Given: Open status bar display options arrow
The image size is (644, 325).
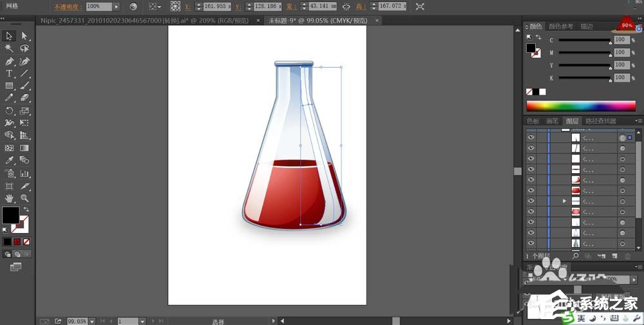Looking at the screenshot, I should tap(273, 321).
